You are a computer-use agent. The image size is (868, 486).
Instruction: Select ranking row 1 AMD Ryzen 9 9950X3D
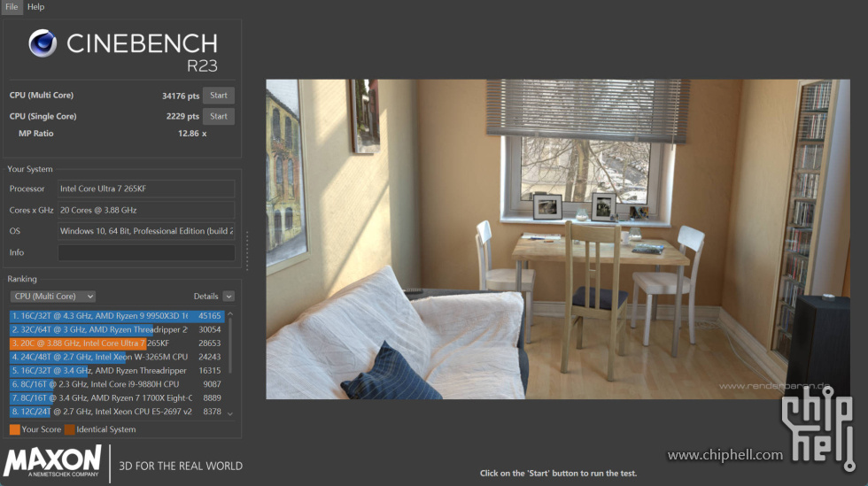117,315
